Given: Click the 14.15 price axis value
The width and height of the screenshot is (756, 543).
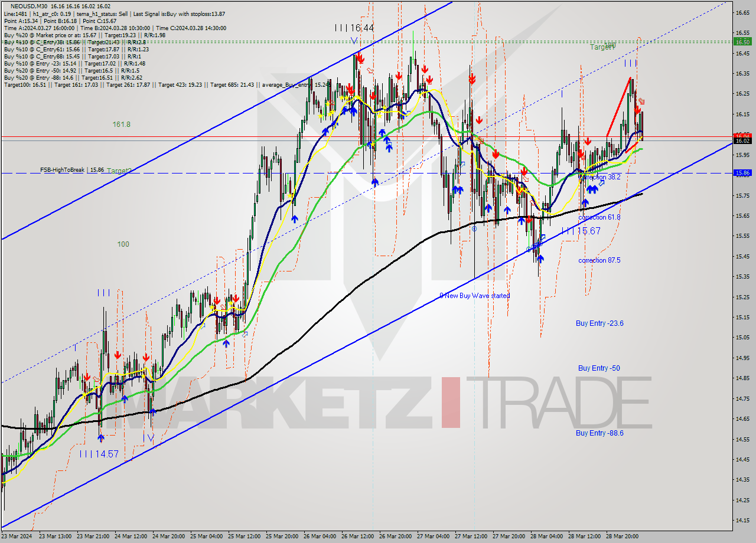Looking at the screenshot, I should pos(742,521).
